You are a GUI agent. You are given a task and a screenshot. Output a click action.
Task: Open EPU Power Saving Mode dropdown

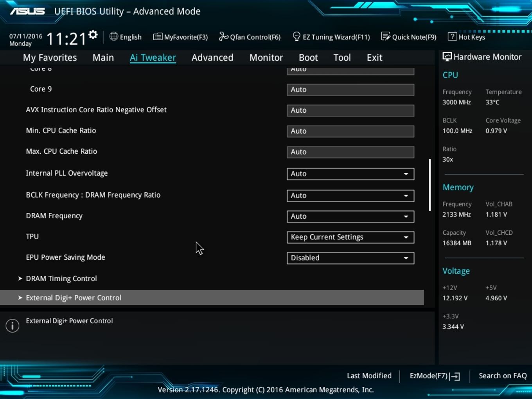point(350,258)
